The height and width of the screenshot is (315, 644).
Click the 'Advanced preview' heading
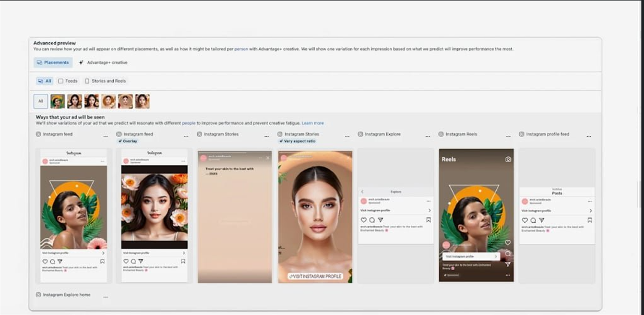click(x=55, y=43)
